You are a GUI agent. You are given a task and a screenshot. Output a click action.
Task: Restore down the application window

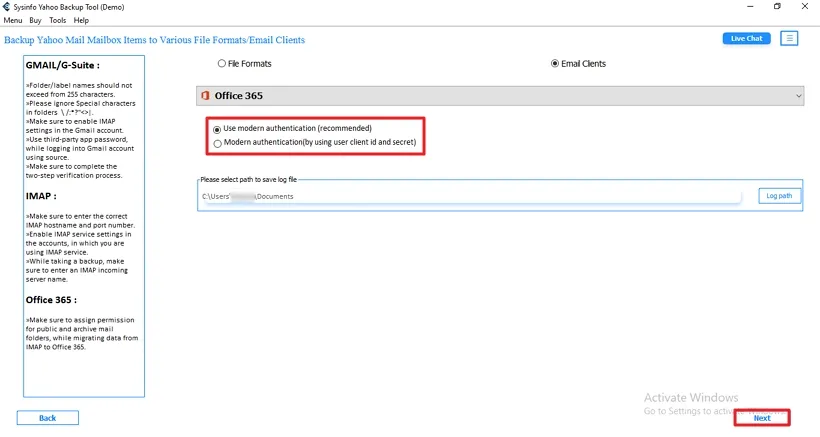pos(777,6)
